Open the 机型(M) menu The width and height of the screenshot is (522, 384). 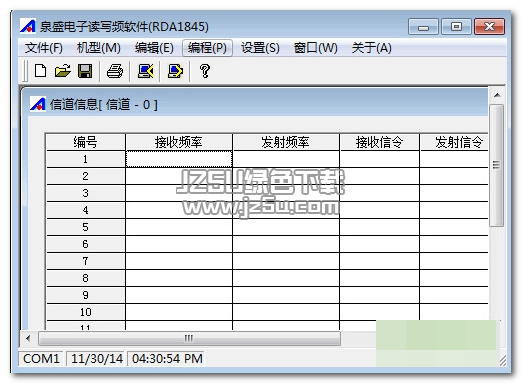[x=99, y=48]
